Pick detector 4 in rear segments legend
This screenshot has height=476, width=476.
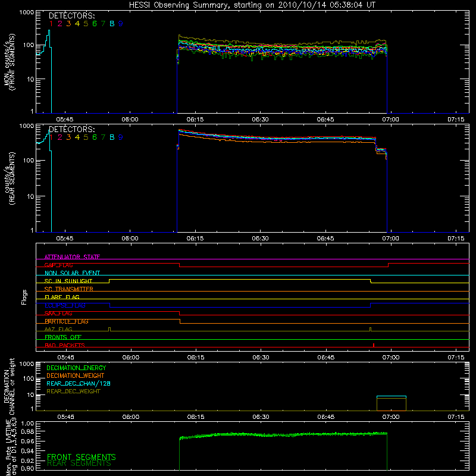77,137
